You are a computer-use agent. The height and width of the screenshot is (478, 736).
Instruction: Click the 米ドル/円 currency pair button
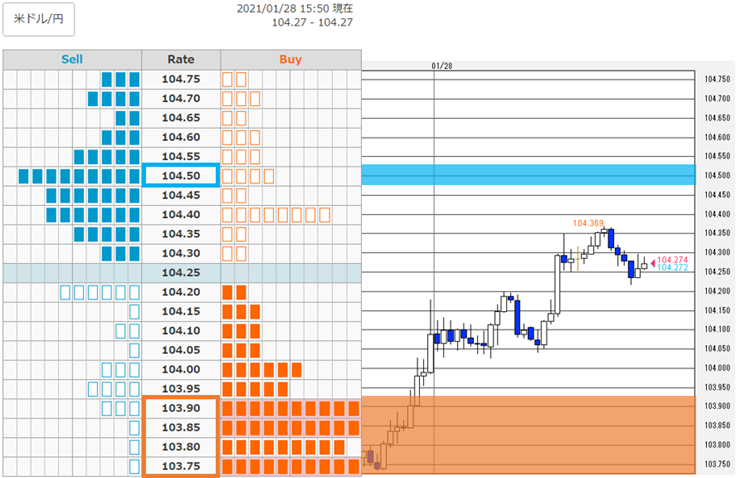tap(38, 19)
